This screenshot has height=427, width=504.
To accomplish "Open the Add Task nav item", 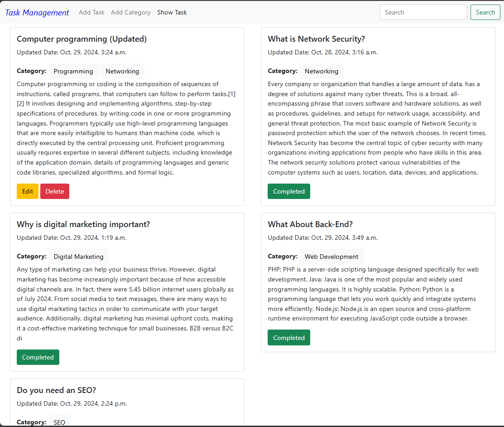I will [91, 12].
